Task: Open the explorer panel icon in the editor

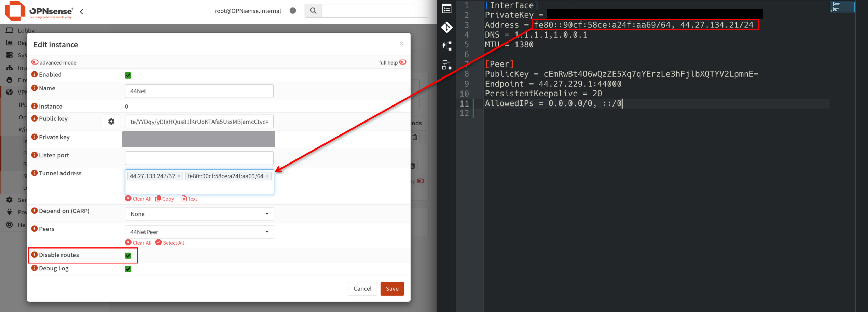Action: [x=446, y=9]
